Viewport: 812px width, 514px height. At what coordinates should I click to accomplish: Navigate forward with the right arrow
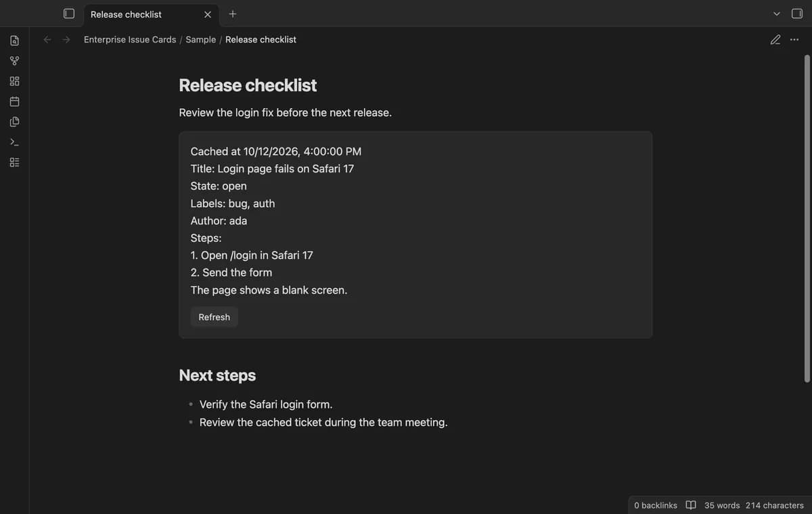click(66, 39)
